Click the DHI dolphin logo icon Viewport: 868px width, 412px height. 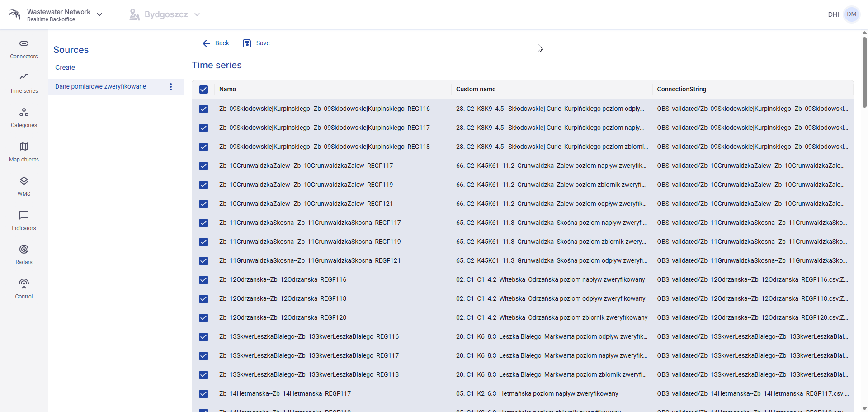pos(14,14)
